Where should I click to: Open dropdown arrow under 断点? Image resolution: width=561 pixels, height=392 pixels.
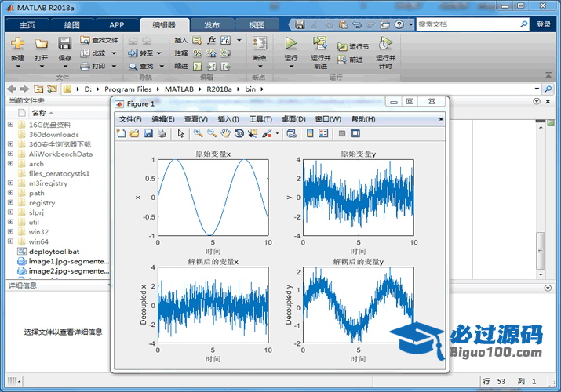(260, 67)
